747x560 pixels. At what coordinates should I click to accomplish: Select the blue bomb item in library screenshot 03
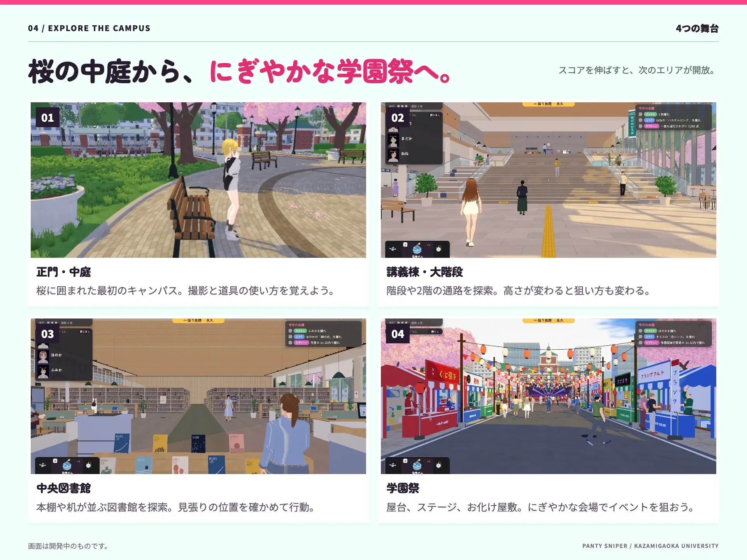67,465
